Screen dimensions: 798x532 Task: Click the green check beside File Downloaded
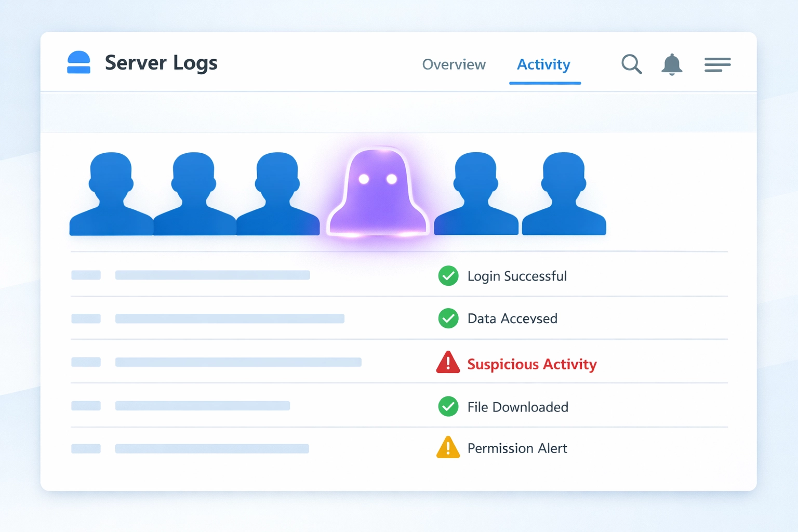pyautogui.click(x=448, y=407)
